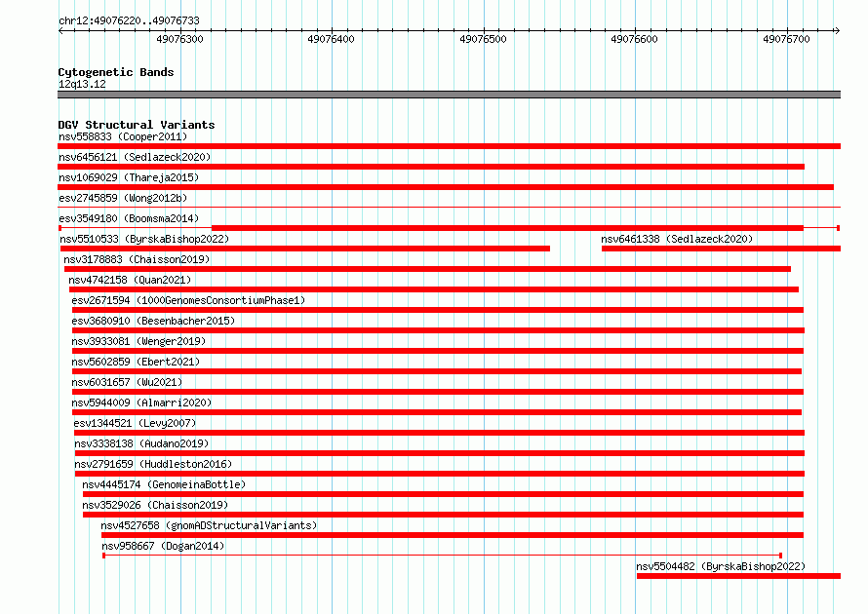
Task: Click the red bar under esv2671594
Action: click(x=437, y=310)
